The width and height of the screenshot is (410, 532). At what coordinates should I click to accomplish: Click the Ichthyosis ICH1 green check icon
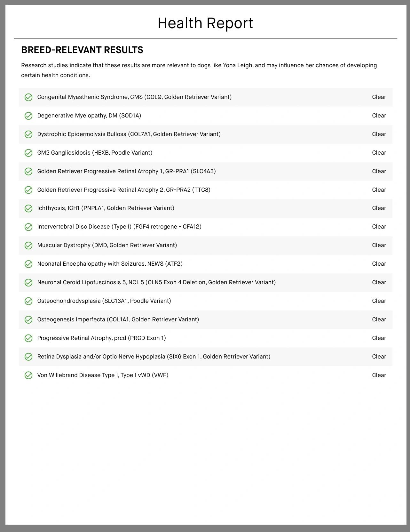pyautogui.click(x=28, y=208)
